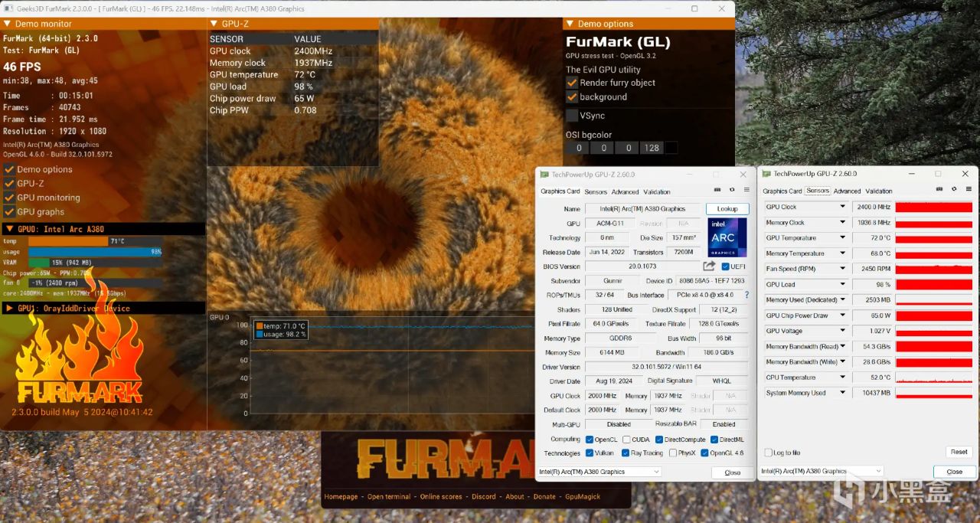The width and height of the screenshot is (980, 523).
Task: Open FurMark Homepage link
Action: pos(341,497)
